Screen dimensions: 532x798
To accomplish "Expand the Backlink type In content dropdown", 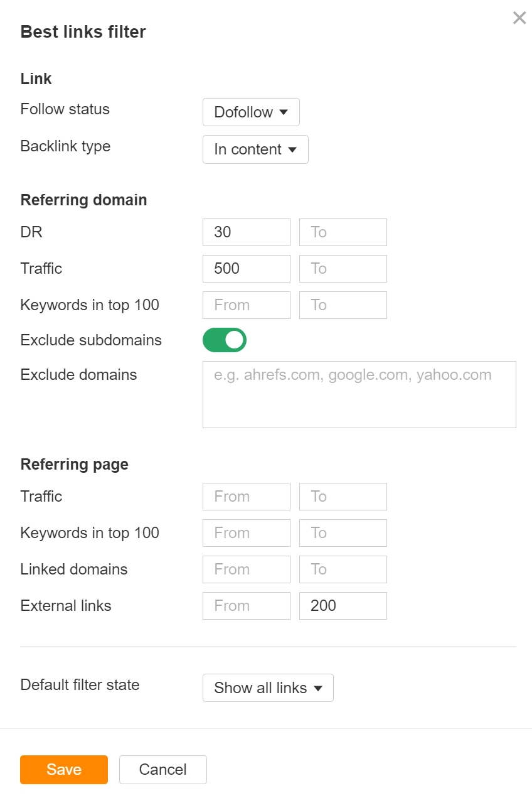I will (255, 149).
